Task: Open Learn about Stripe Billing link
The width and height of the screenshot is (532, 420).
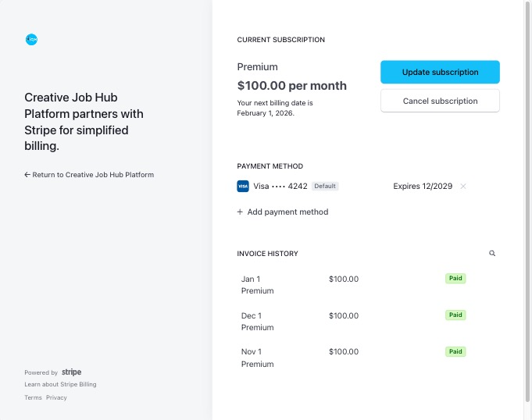Action: [60, 384]
